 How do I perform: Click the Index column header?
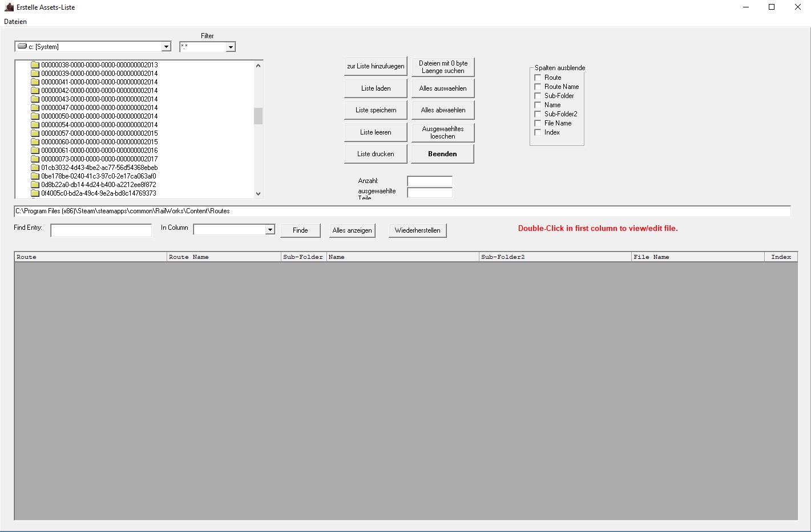pyautogui.click(x=781, y=257)
